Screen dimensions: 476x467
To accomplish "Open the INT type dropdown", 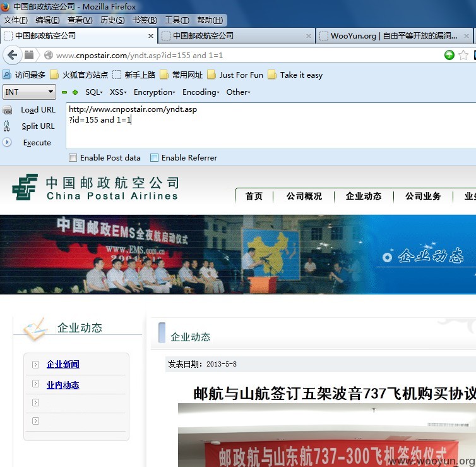I will [x=29, y=92].
